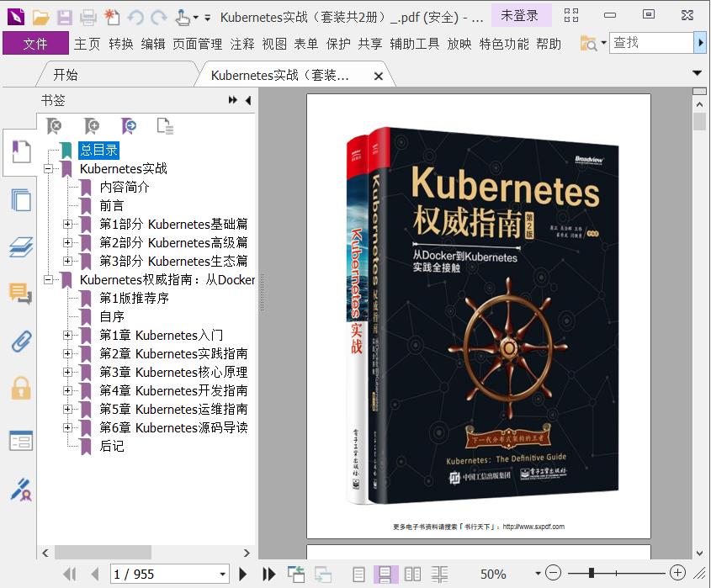Open the page number dropdown
Viewport: 711px width, 588px height.
click(223, 575)
